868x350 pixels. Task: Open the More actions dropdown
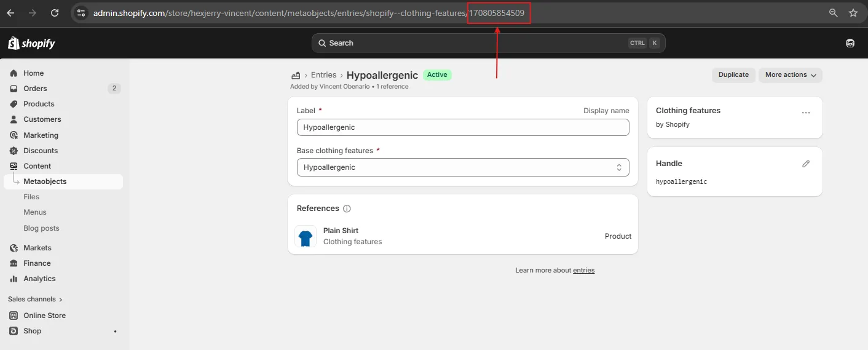pyautogui.click(x=790, y=75)
